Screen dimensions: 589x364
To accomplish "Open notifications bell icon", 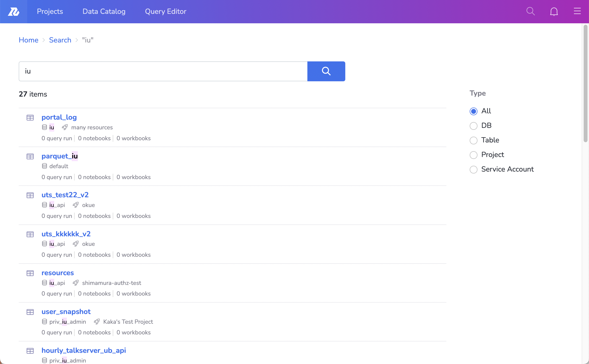I will [x=554, y=11].
